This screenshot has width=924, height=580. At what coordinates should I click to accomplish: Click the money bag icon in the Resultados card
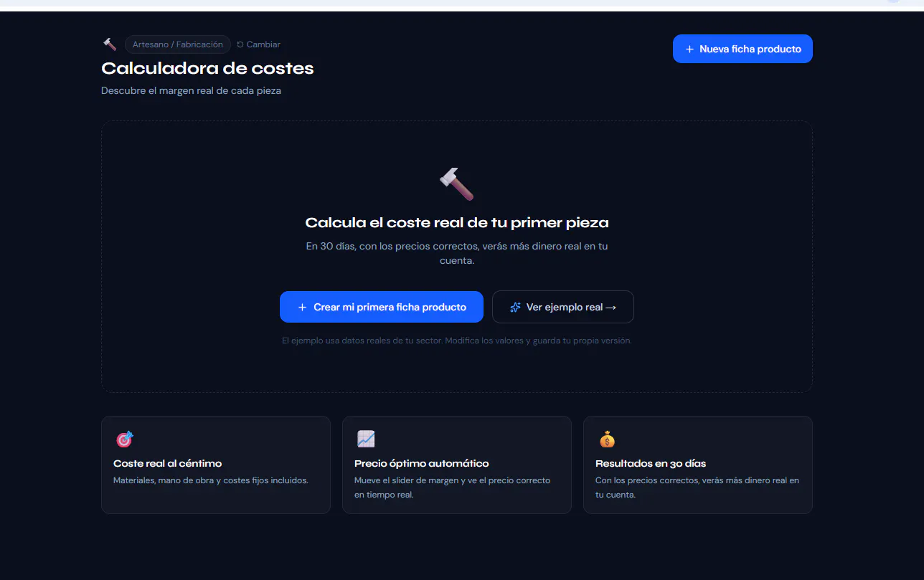click(x=607, y=439)
